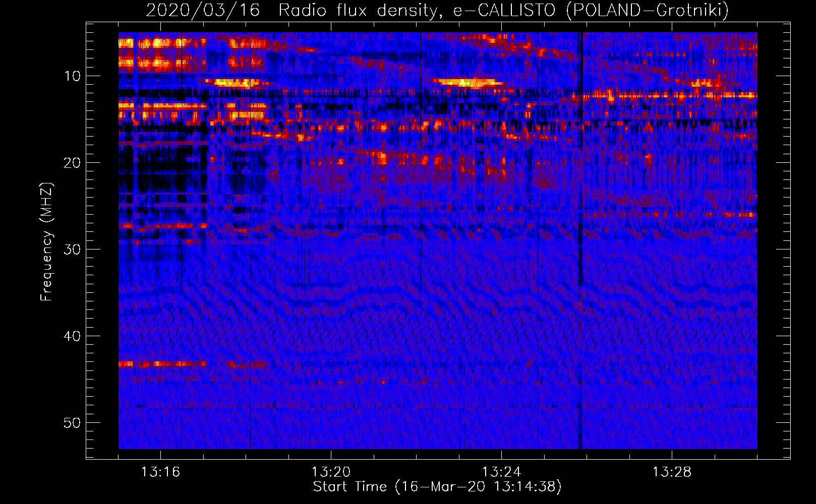Click the plot title '2020/03/16 Radio flux density'
816x504 pixels.
[292, 10]
